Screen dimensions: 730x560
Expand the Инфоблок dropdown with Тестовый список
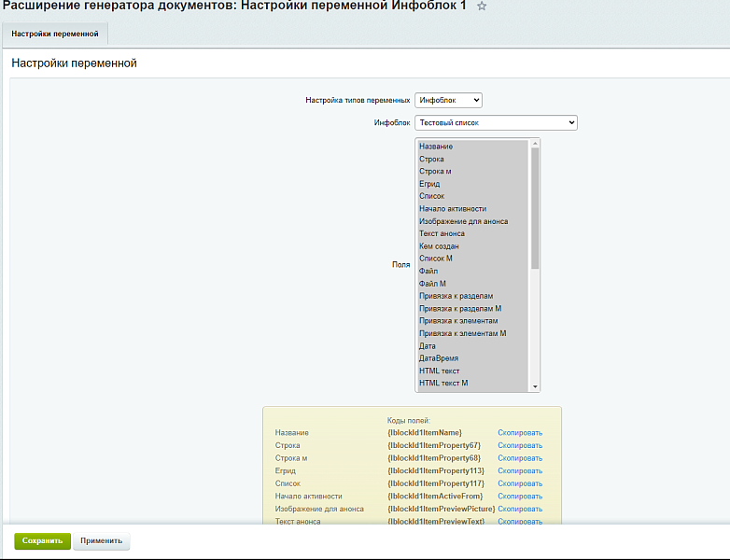tap(496, 122)
